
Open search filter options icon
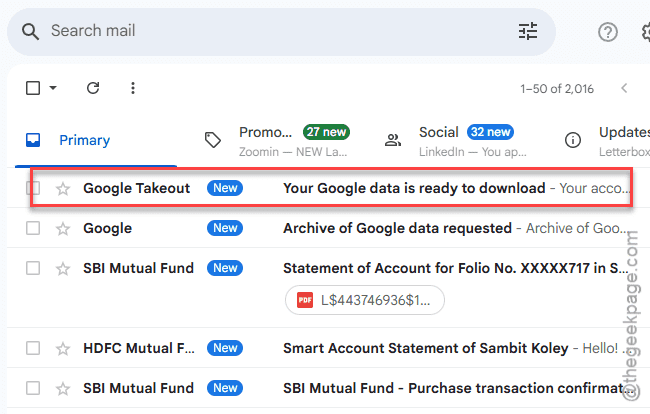pos(528,31)
